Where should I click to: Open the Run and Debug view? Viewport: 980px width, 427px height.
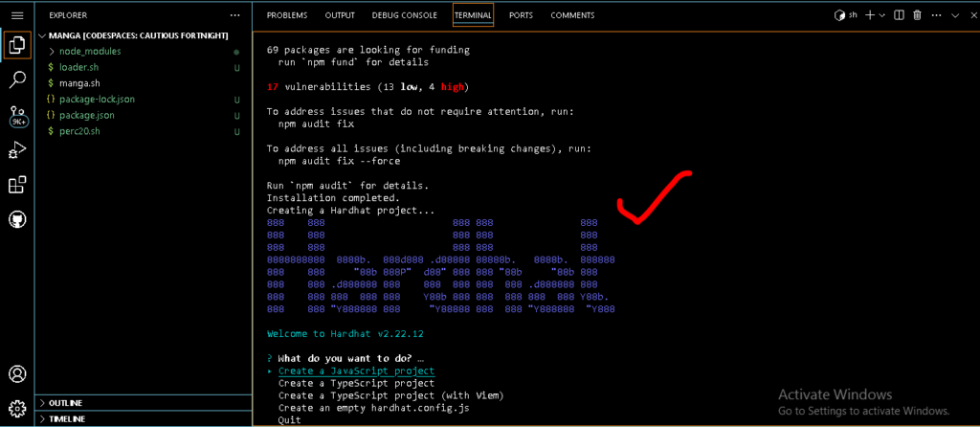point(17,150)
